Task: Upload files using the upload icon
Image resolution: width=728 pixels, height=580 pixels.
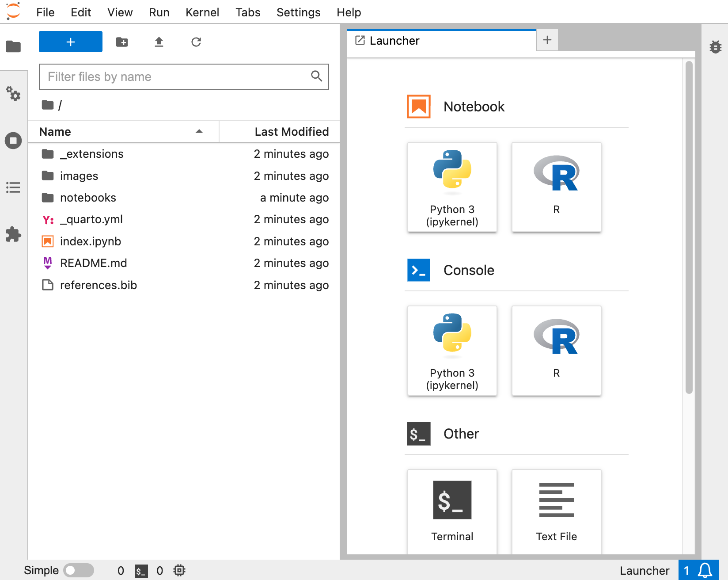Action: [x=159, y=42]
